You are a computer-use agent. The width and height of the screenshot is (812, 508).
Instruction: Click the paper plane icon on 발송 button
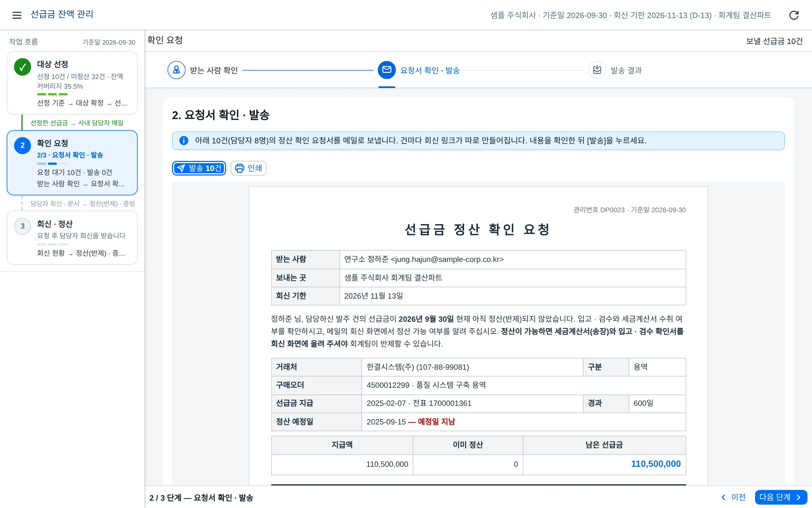(x=181, y=168)
